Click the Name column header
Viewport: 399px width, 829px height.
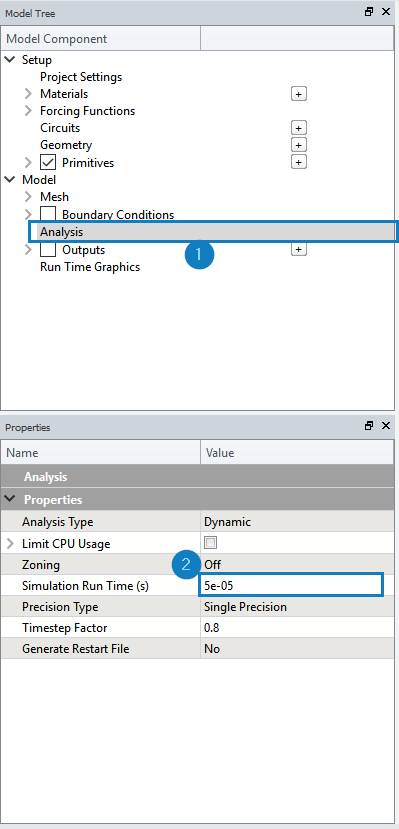(x=101, y=453)
